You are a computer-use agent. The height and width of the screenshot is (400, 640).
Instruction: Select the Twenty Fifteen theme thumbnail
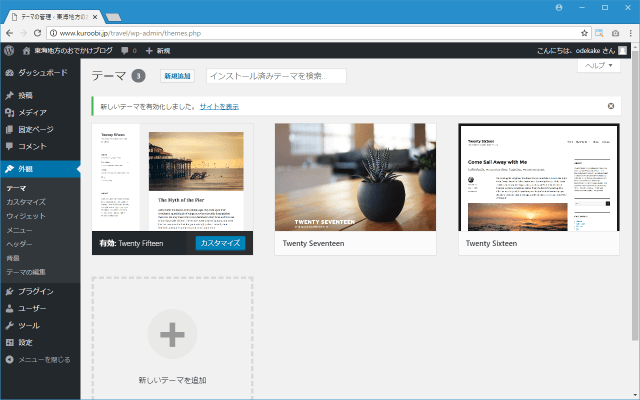pos(172,177)
